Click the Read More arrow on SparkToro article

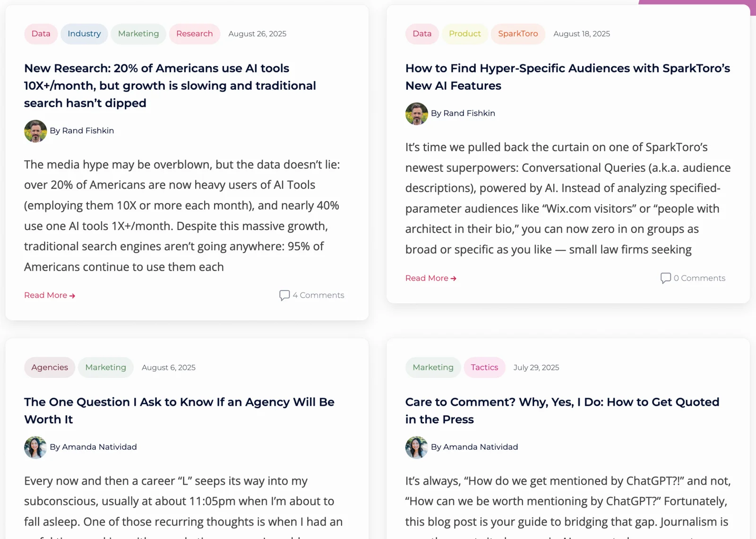click(430, 278)
